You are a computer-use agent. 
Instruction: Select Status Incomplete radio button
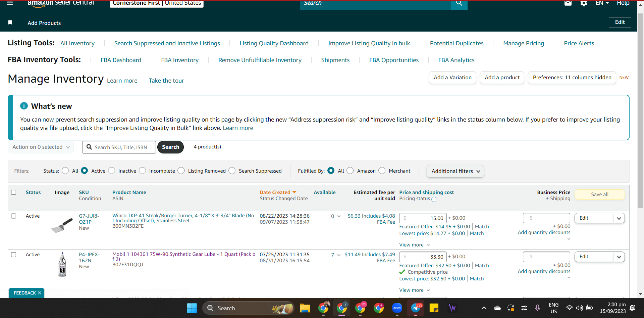tap(143, 171)
